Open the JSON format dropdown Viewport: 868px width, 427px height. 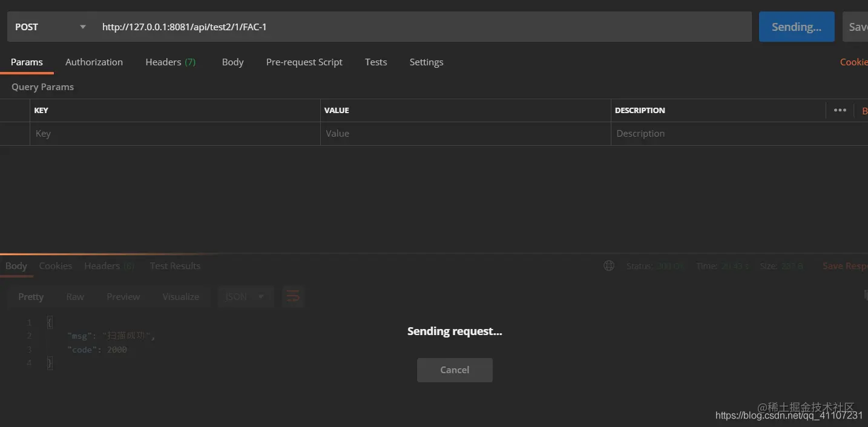245,296
